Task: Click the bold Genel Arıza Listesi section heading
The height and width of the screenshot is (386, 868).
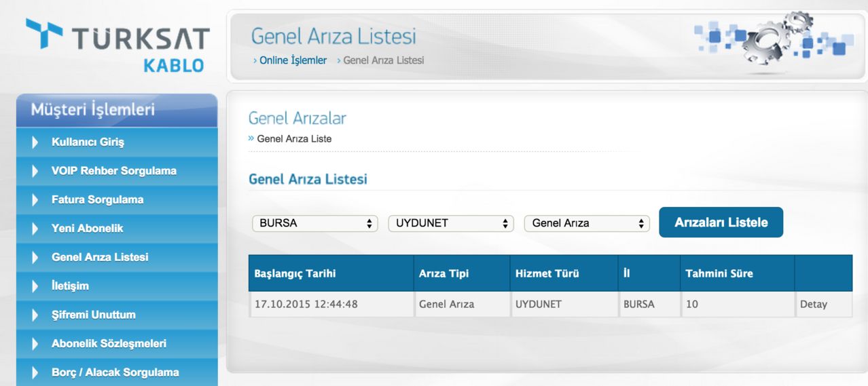Action: coord(308,179)
